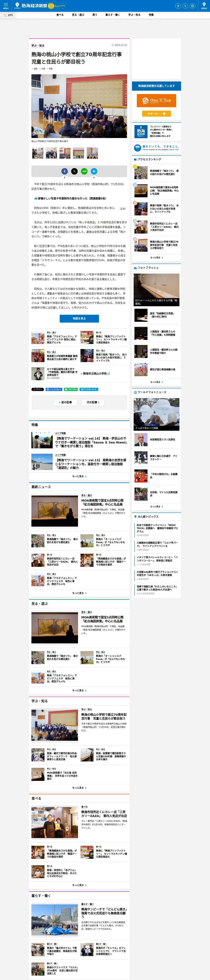Click the Facebook シェアする button

[54, 389]
